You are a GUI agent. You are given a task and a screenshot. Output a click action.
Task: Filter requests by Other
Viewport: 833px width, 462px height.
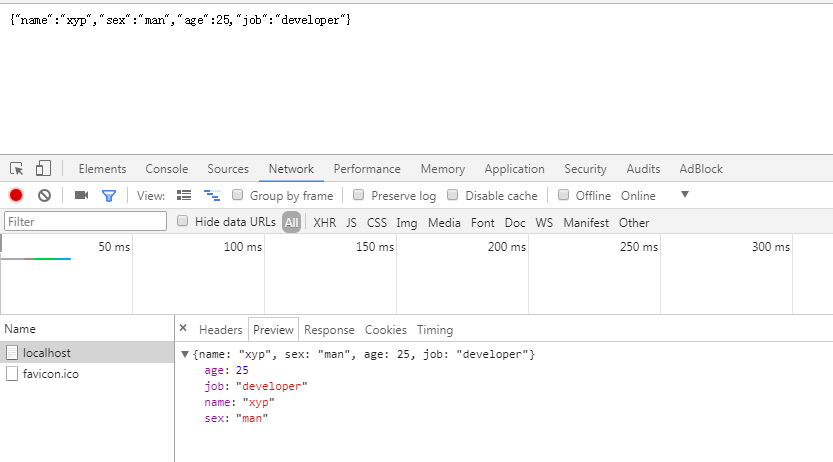(x=634, y=223)
